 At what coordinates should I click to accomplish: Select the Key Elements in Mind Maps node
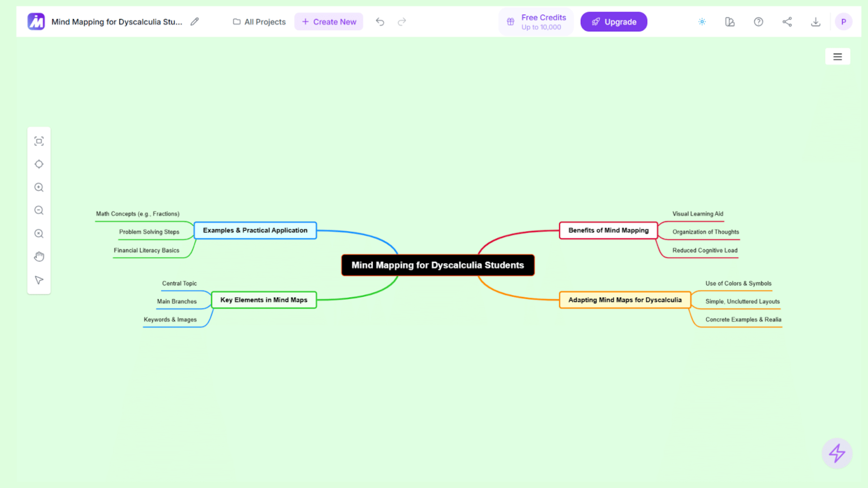(x=264, y=300)
